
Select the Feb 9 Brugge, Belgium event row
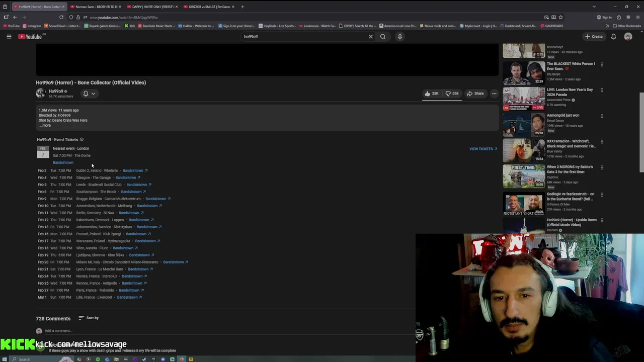pyautogui.click(x=104, y=199)
